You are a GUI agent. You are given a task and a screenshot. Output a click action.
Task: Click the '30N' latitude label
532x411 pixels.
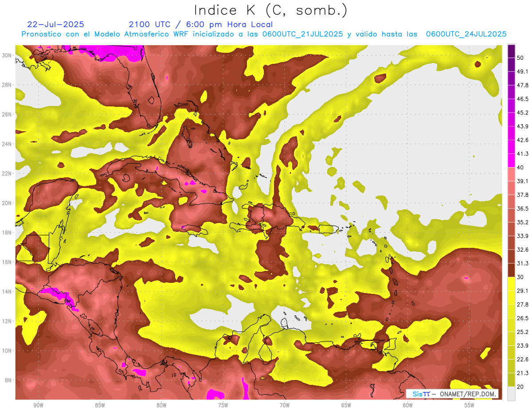click(7, 55)
